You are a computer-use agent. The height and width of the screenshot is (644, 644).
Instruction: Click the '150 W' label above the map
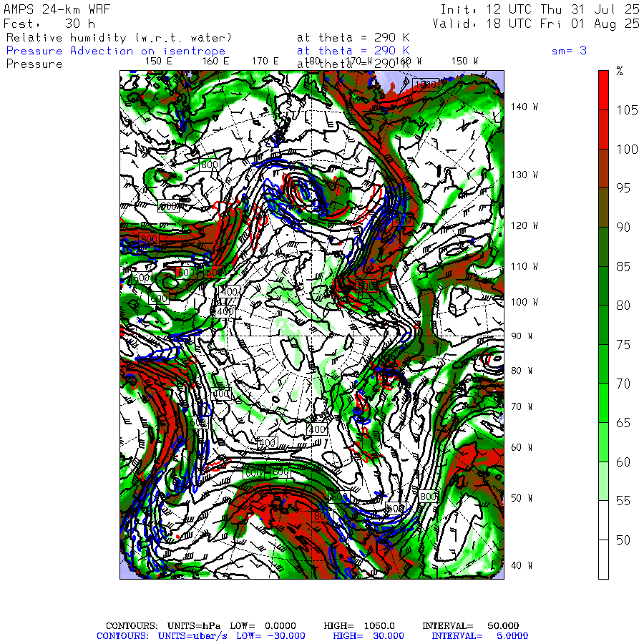point(464,62)
